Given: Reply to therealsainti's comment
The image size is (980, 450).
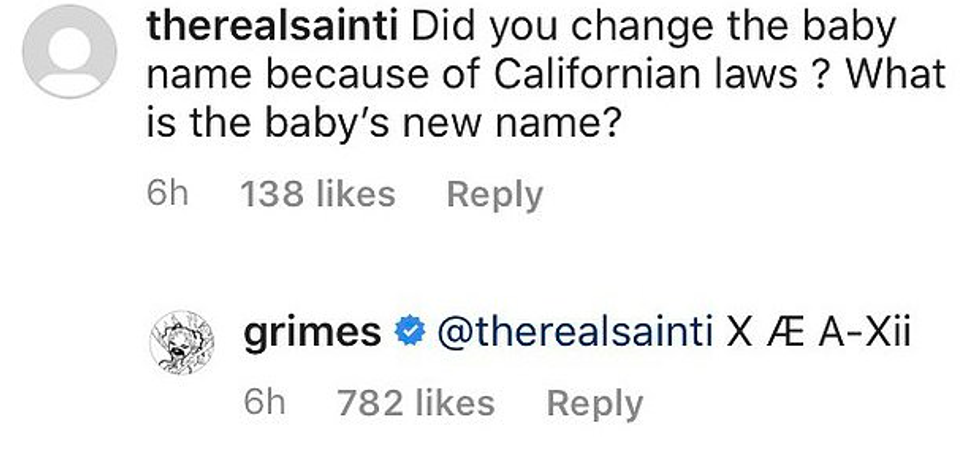Looking at the screenshot, I should pos(494,194).
